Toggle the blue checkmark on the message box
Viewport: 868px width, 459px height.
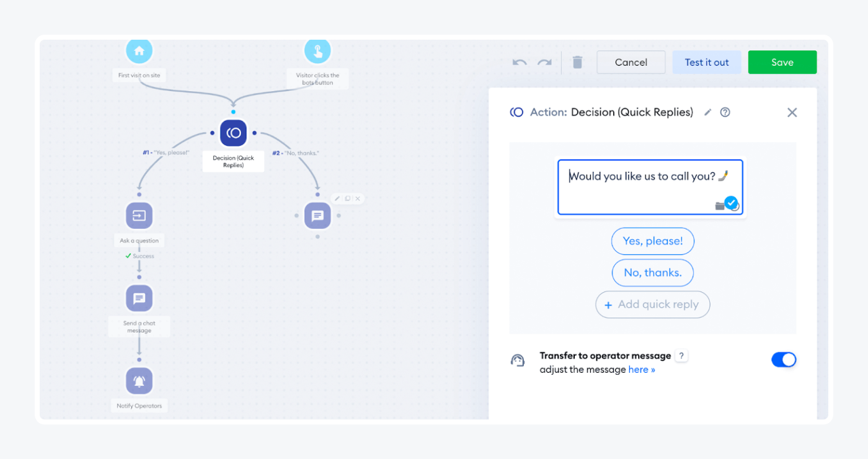732,203
